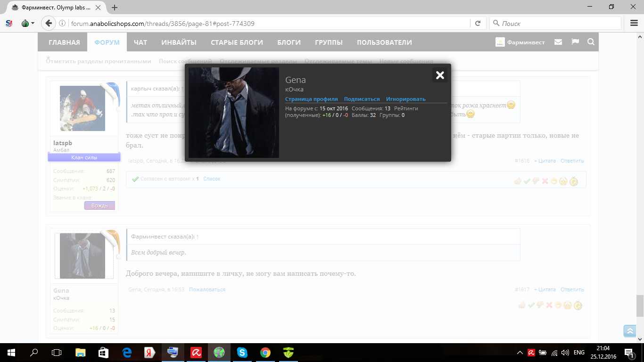Show hidden system tray icons
The image size is (644, 362).
pyautogui.click(x=520, y=352)
